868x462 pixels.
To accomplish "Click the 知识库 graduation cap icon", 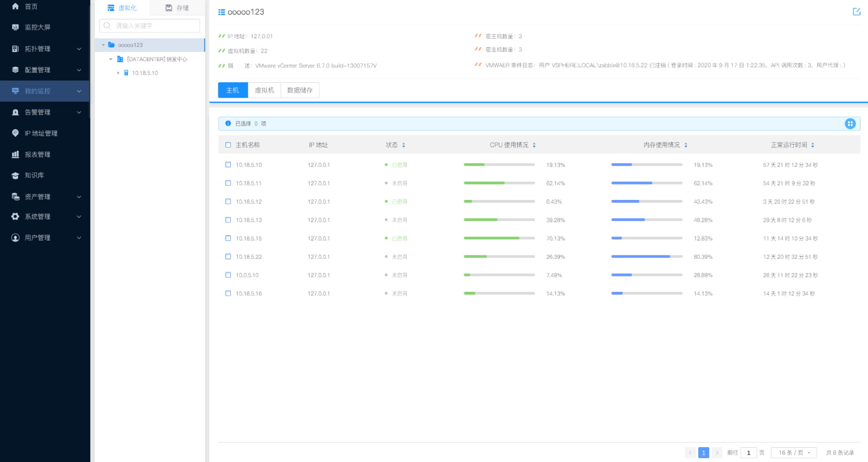I will [x=15, y=175].
